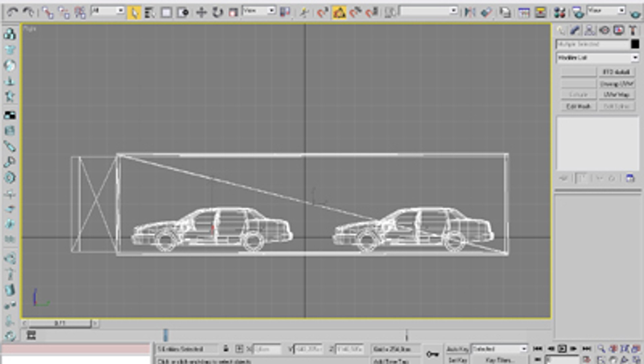Open the key mode Selected dropdown
The height and width of the screenshot is (364, 644).
(x=499, y=349)
